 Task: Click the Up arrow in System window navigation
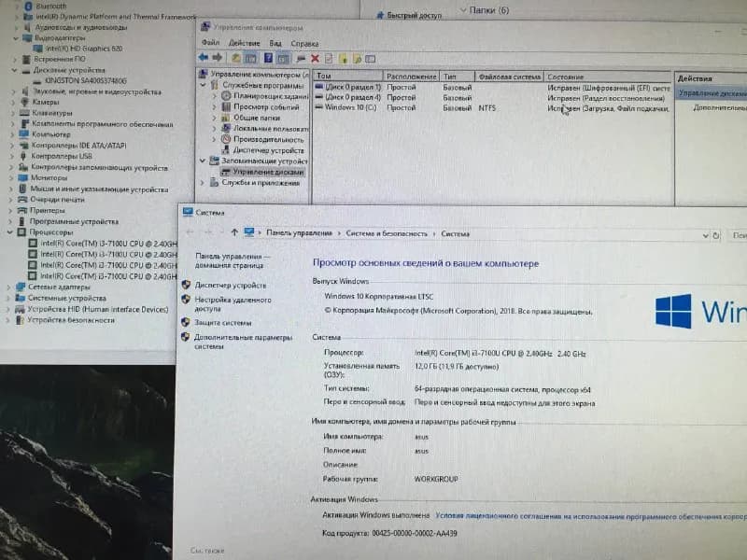234,232
